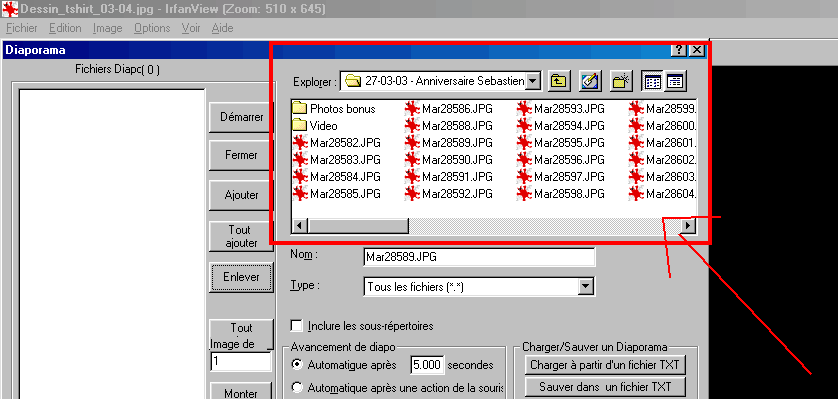Select the file starting Mar28603

click(x=663, y=177)
